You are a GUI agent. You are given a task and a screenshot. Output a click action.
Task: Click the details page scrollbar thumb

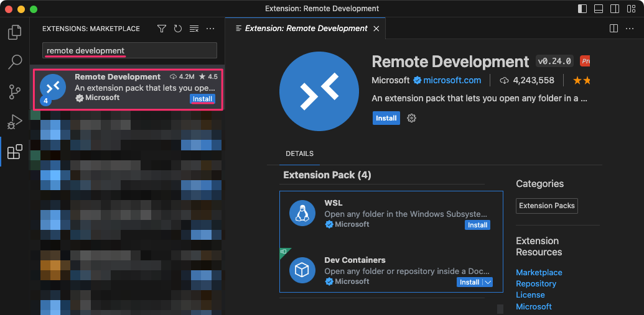point(500,309)
